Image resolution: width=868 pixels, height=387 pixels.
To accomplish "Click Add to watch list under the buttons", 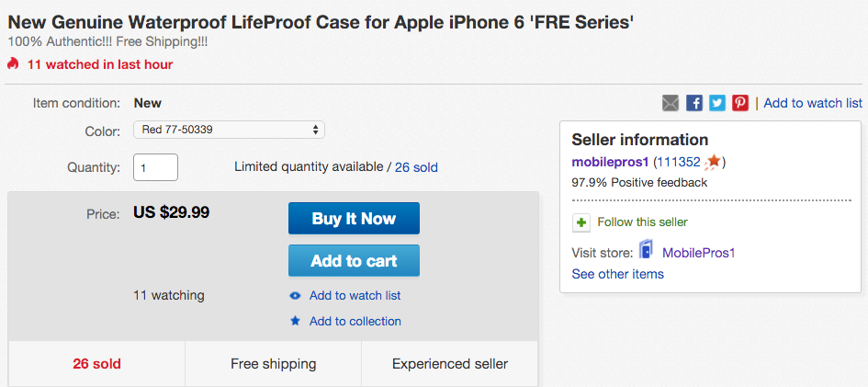I will [355, 296].
